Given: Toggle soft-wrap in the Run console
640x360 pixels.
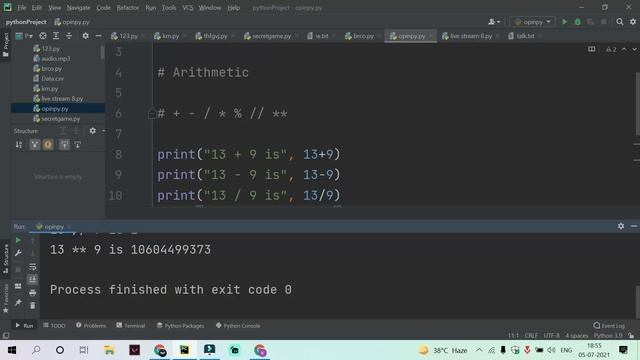Looking at the screenshot, I should pos(33,267).
